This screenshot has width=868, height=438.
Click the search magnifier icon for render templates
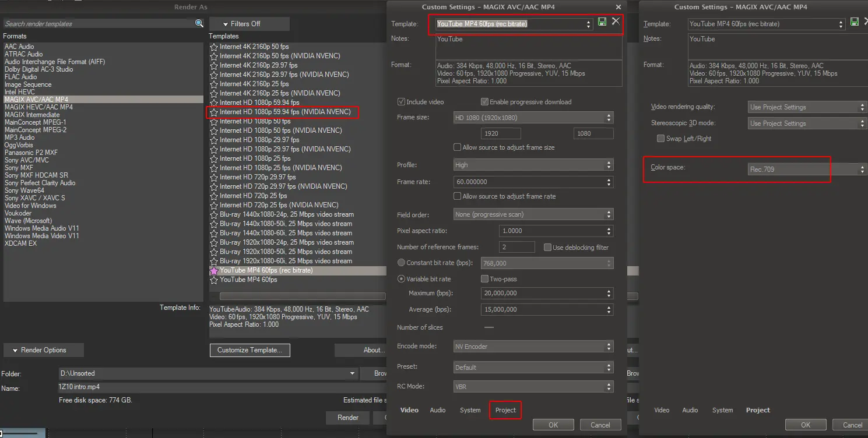click(x=199, y=24)
